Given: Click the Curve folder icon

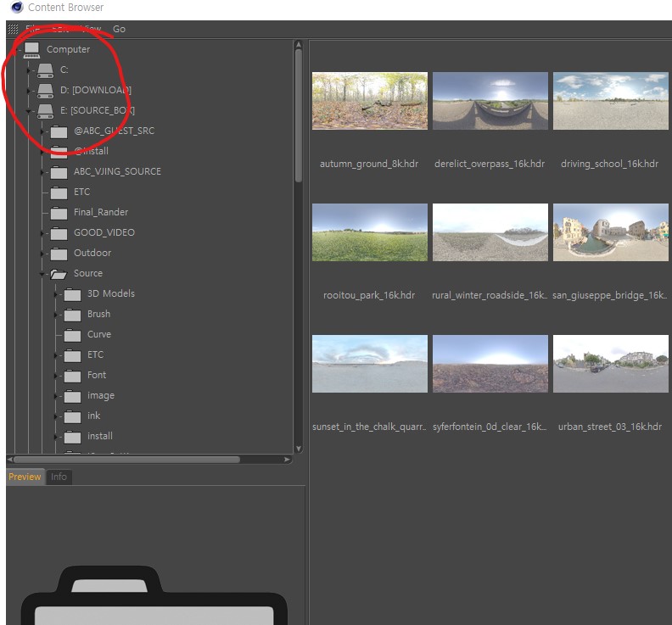Looking at the screenshot, I should point(72,335).
